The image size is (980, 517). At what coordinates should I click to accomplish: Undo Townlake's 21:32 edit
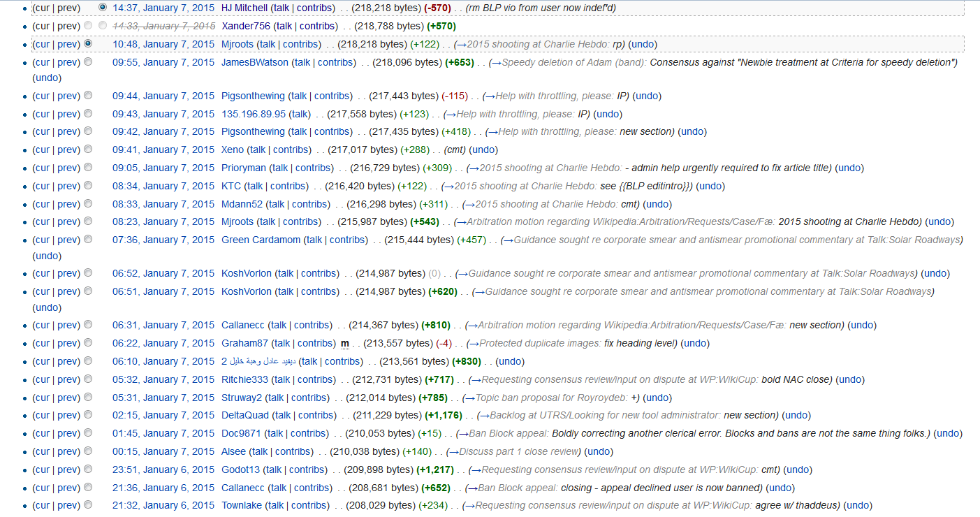coord(858,505)
